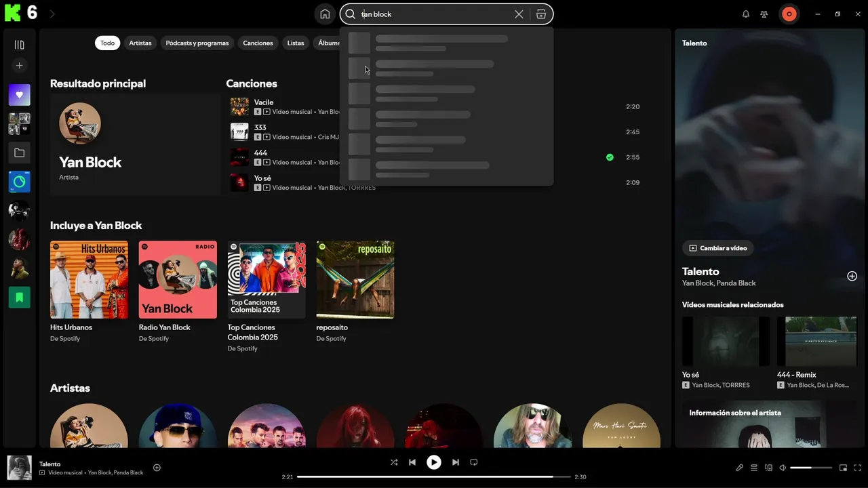Viewport: 868px width, 488px height.
Task: Open the notifications bell
Action: [746, 14]
